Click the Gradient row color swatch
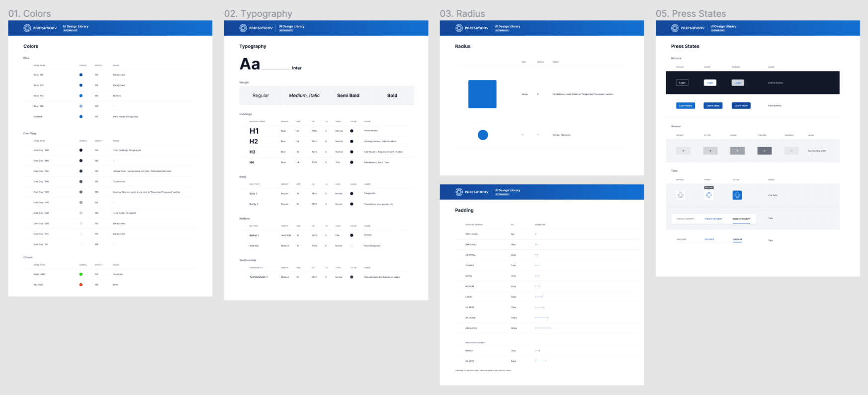 coord(81,117)
